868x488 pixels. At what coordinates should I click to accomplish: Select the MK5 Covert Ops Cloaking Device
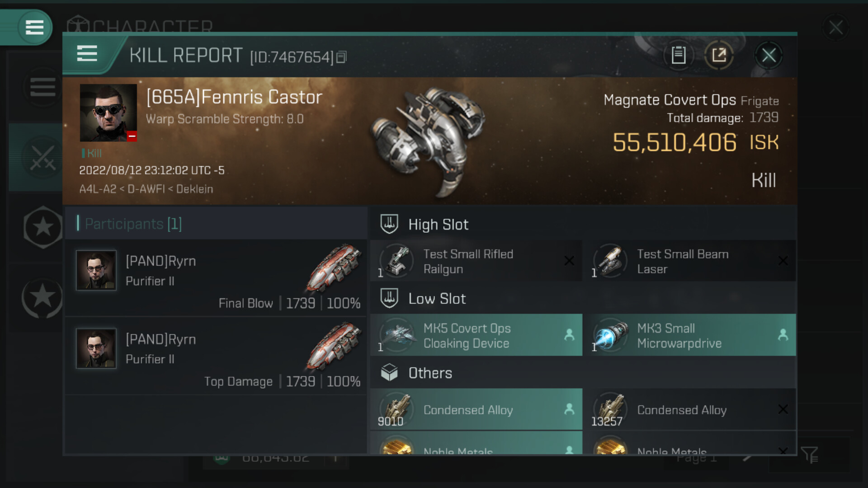pos(476,335)
